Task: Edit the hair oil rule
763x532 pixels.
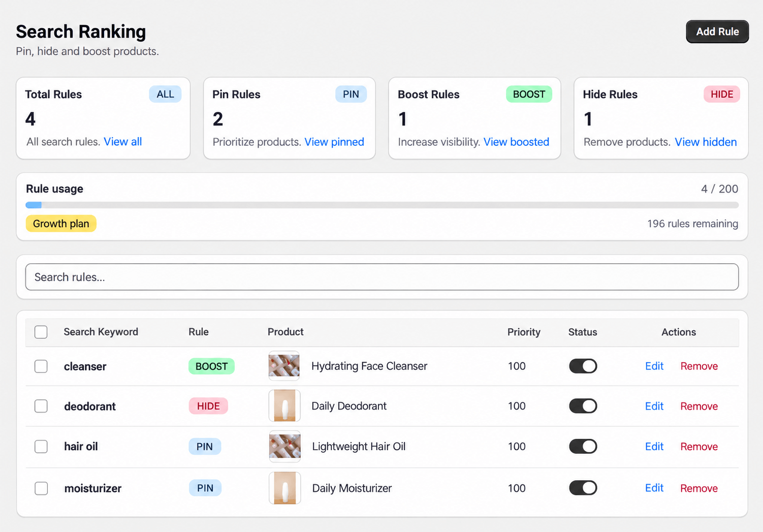Action: 654,446
